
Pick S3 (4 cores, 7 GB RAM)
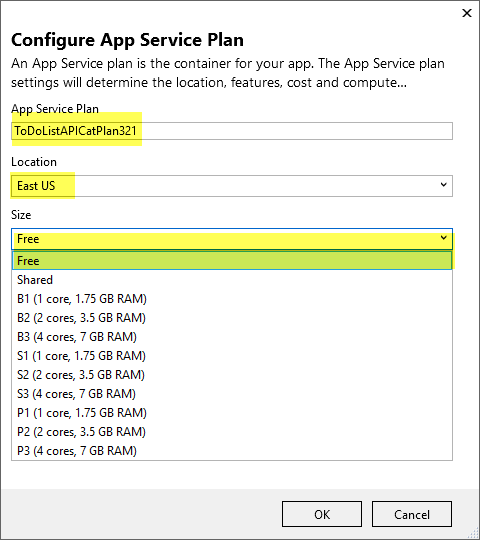pos(232,394)
